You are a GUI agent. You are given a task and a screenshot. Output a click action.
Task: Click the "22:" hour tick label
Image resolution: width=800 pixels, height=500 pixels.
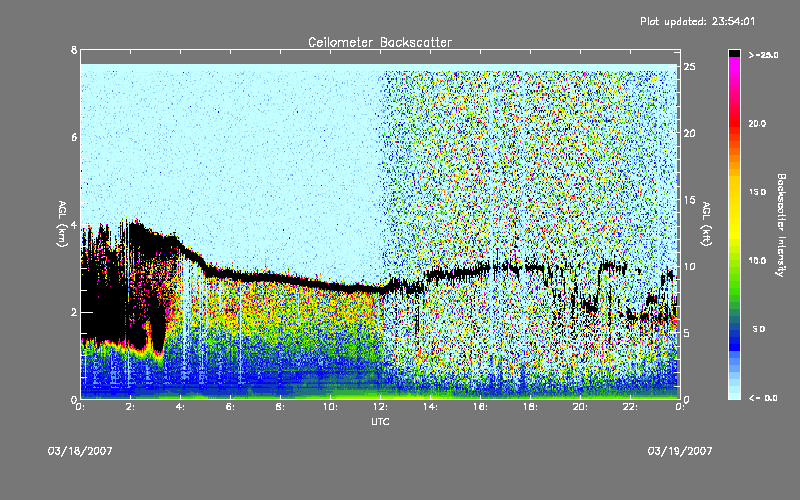pos(631,407)
